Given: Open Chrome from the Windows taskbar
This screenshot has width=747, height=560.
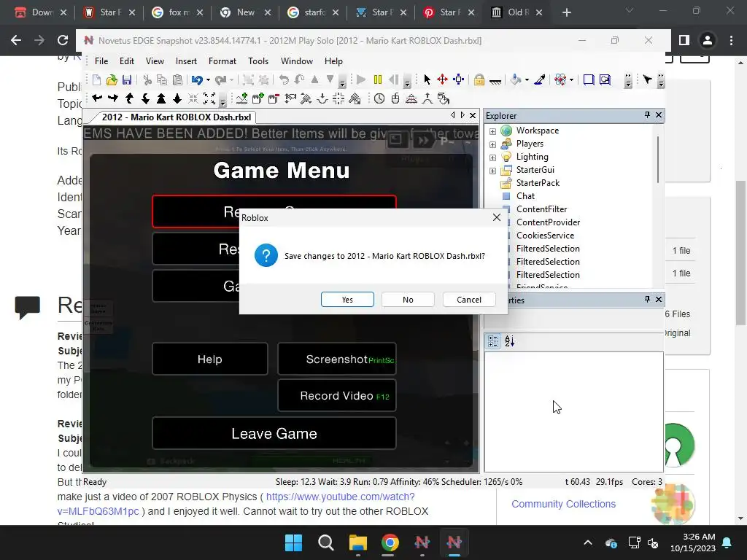Looking at the screenshot, I should [390, 542].
